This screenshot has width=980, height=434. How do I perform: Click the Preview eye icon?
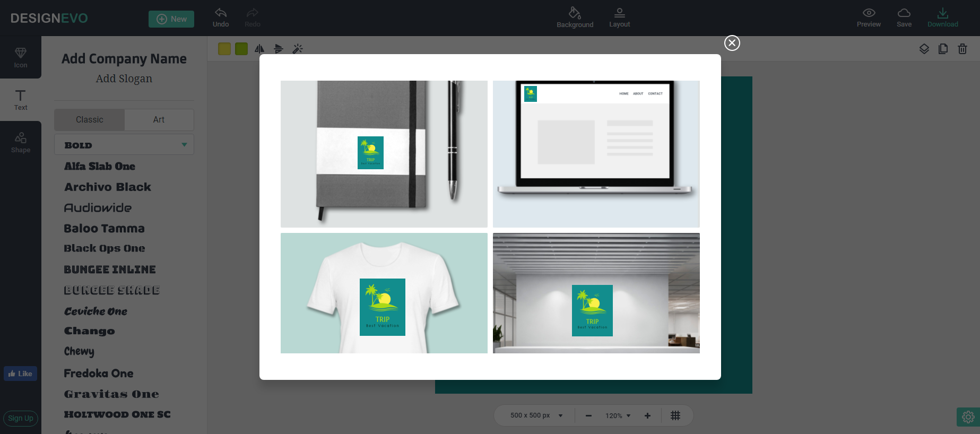coord(869,13)
